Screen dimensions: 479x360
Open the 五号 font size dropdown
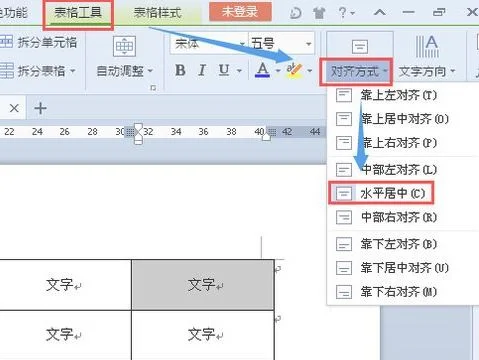coord(309,44)
